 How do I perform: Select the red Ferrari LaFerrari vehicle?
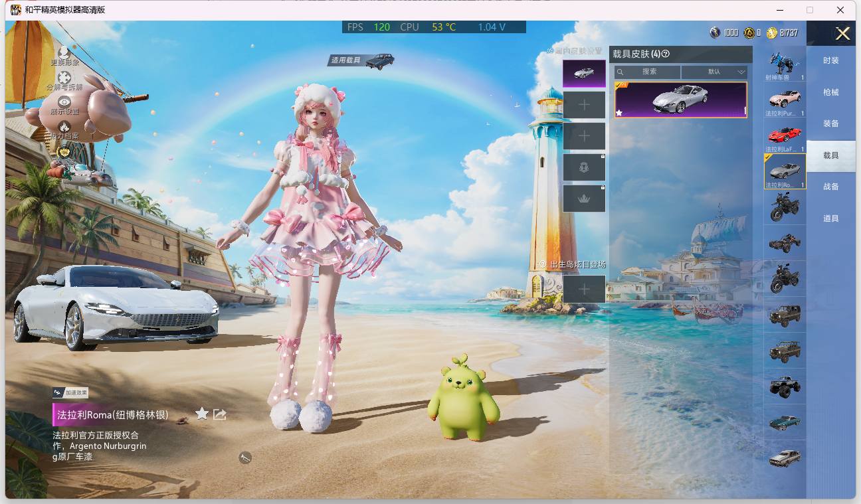coord(785,136)
